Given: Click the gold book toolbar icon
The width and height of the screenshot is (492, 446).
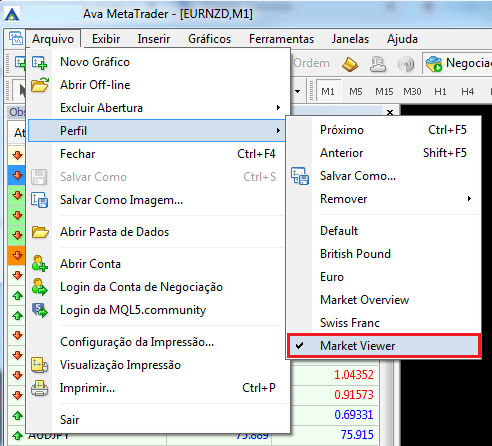Looking at the screenshot, I should click(350, 64).
